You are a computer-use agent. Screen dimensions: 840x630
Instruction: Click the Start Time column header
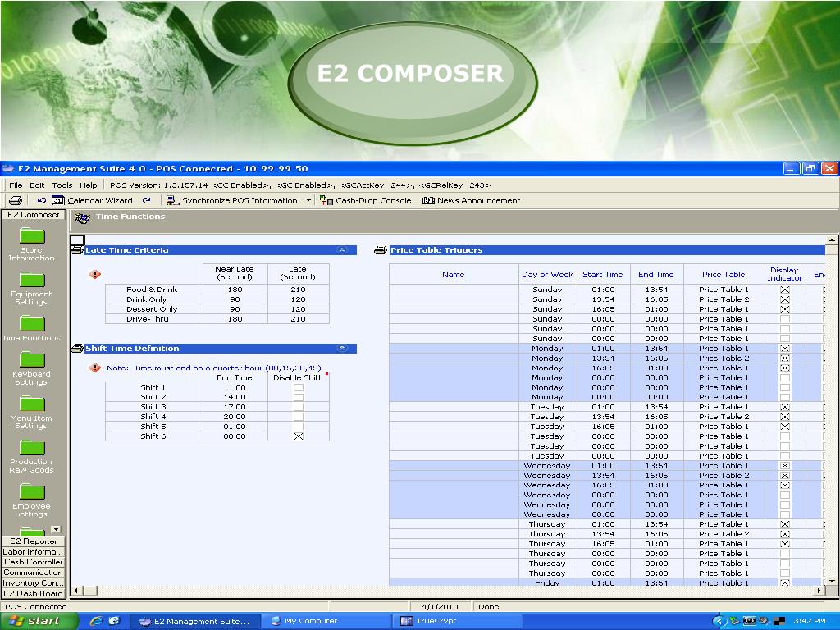(603, 274)
